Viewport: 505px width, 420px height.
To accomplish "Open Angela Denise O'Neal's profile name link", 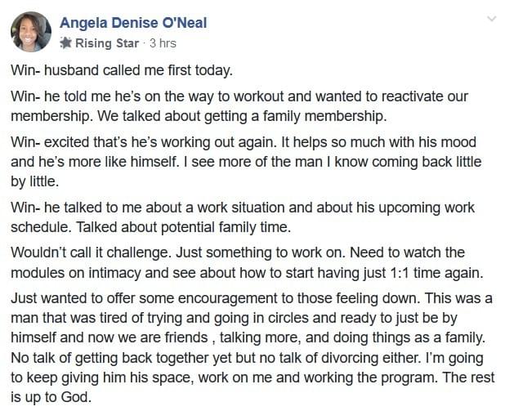I will 133,23.
